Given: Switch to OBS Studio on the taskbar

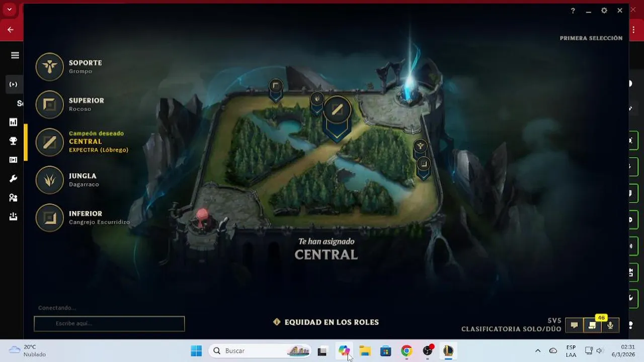Looking at the screenshot, I should [428, 351].
